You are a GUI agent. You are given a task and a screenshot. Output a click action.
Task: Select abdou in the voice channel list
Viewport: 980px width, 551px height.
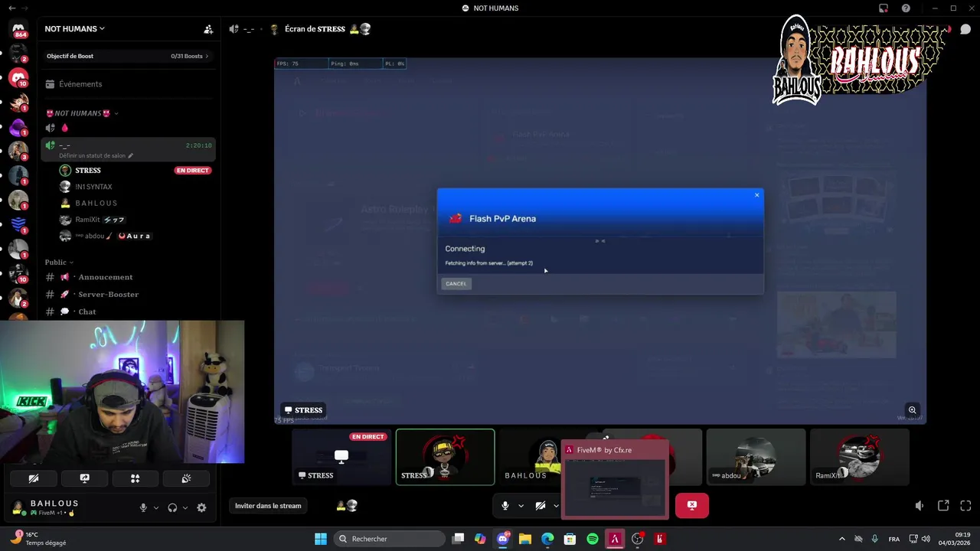click(94, 236)
